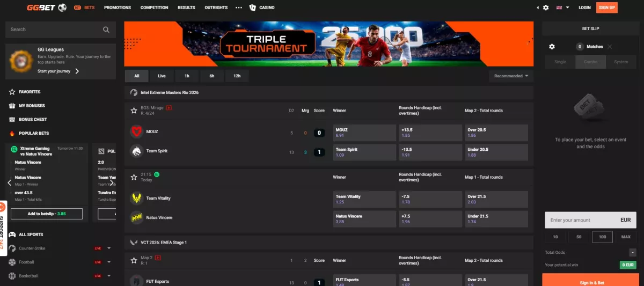This screenshot has height=286, width=644.
Task: Open the language flag dropdown
Action: pos(562,8)
